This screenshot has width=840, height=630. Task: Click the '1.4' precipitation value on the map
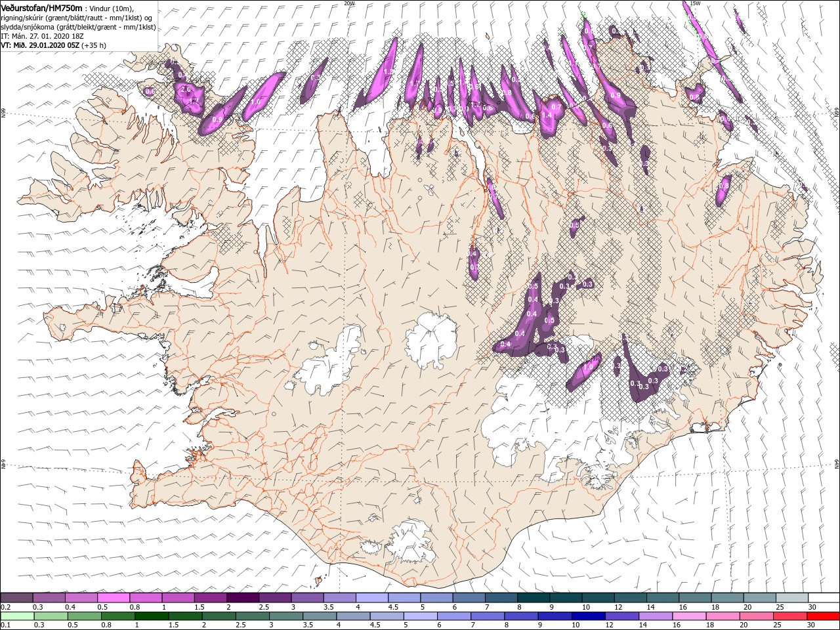pyautogui.click(x=546, y=115)
